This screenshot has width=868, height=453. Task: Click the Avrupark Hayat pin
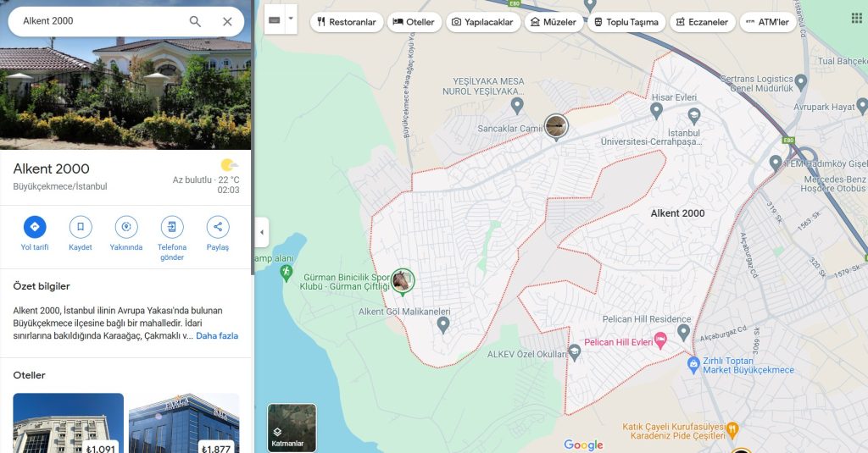point(862,106)
